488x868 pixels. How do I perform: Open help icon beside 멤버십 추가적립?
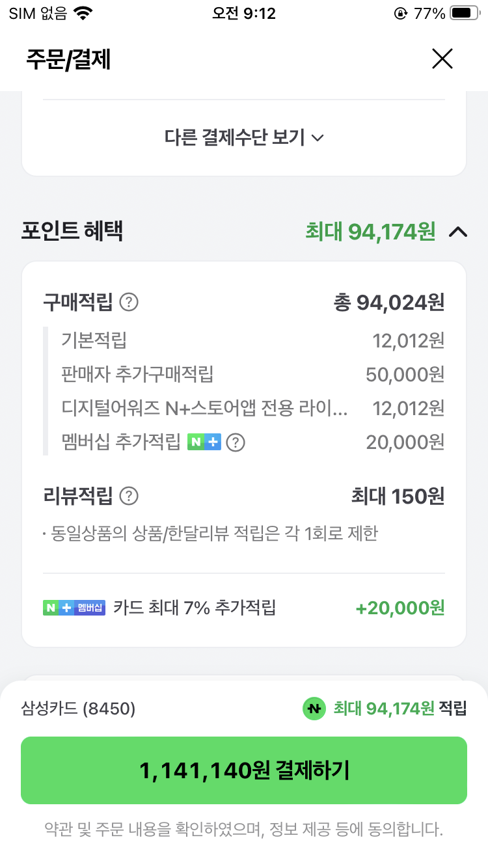click(236, 443)
